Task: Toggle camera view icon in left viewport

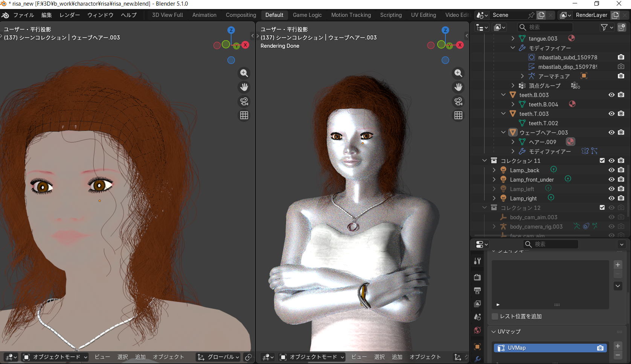Action: (244, 102)
